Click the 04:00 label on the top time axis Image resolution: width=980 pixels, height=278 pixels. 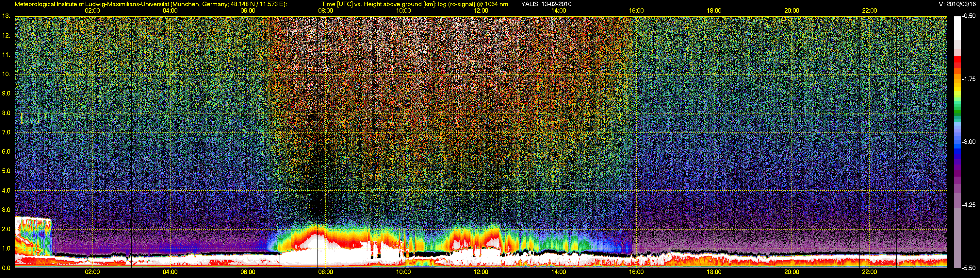pos(170,11)
